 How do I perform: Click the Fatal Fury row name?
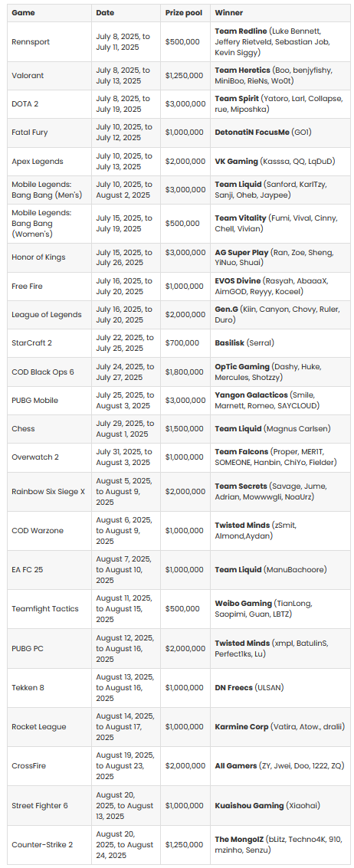[29, 133]
